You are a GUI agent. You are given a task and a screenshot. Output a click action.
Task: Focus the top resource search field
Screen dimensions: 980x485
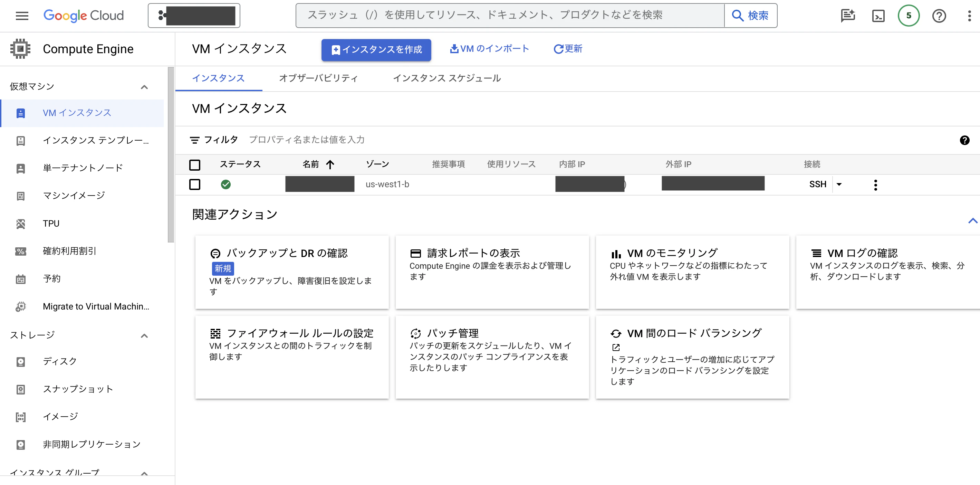[x=510, y=16]
